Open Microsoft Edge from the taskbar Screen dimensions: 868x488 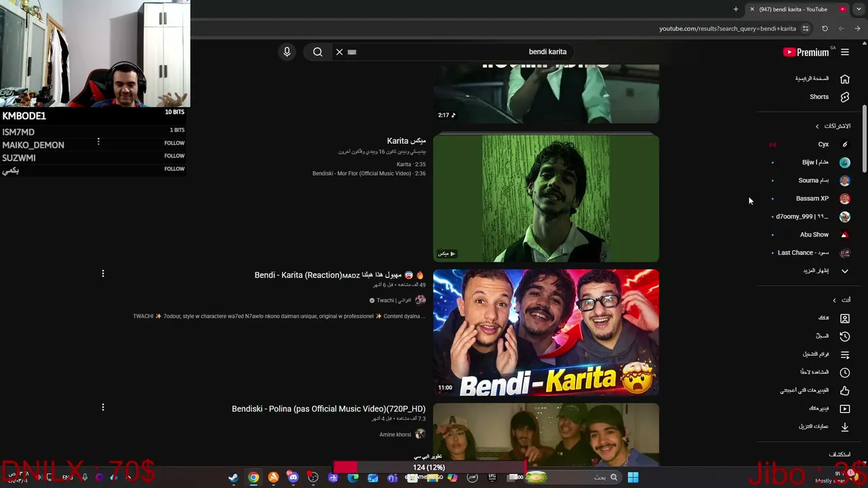(353, 477)
